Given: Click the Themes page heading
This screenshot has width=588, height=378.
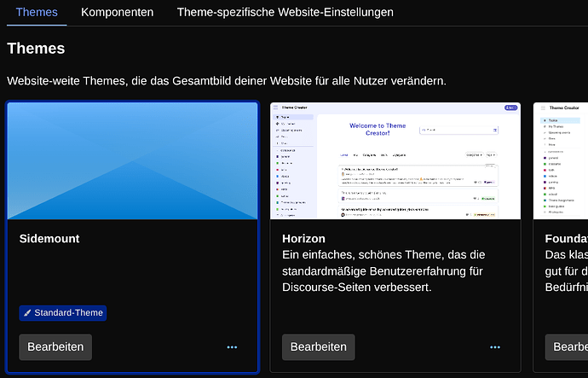Looking at the screenshot, I should 36,49.
